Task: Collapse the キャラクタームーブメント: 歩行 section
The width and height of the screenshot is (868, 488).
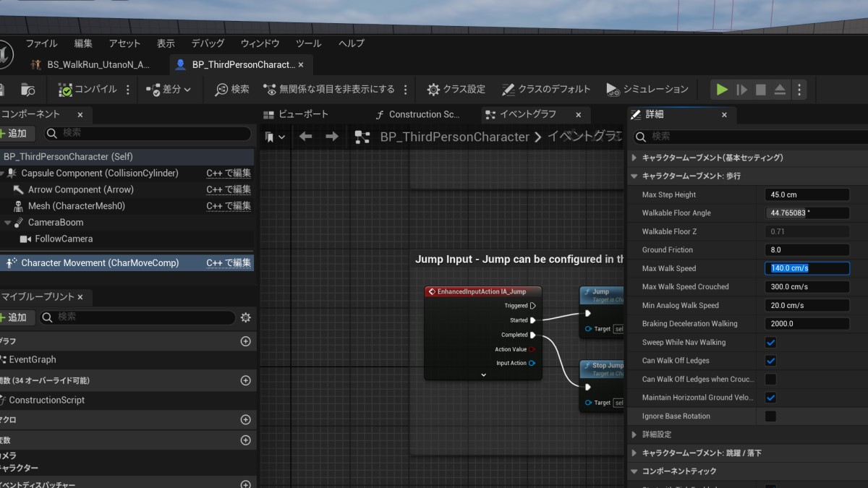Action: click(634, 176)
